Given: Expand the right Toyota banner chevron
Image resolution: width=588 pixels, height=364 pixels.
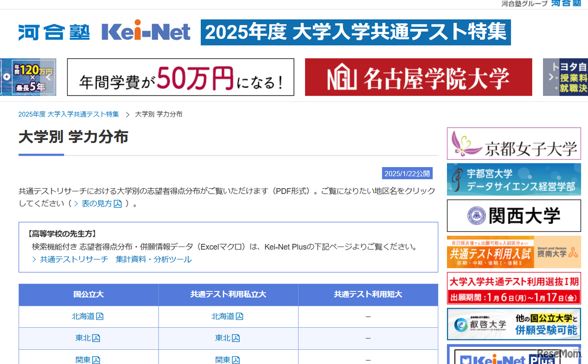Looking at the screenshot, I should click(550, 77).
